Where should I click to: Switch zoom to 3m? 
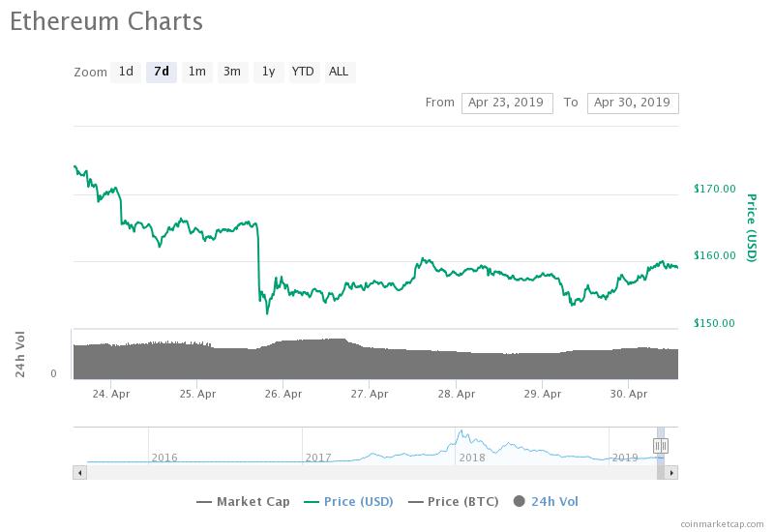232,72
